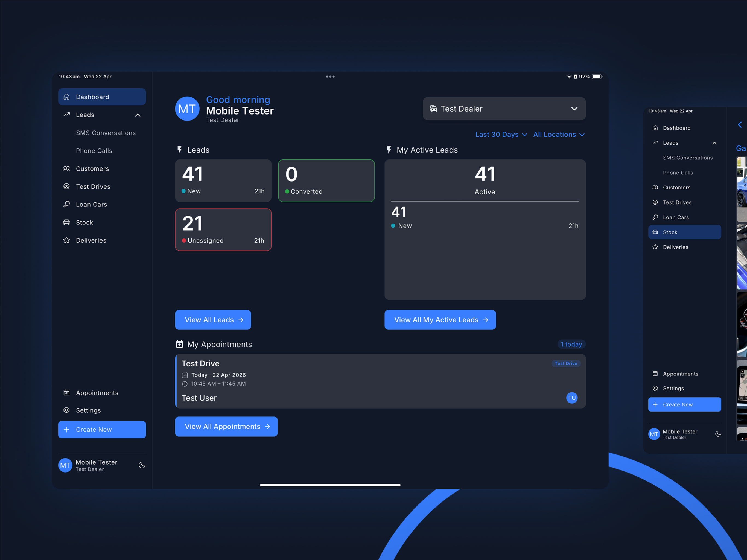747x560 pixels.
Task: Click the date calendar icon on appointment card
Action: tap(185, 375)
